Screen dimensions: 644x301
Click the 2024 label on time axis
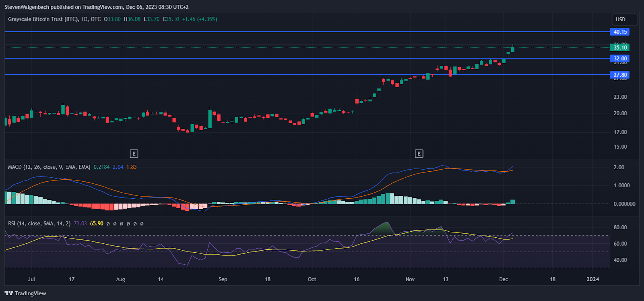pos(592,279)
